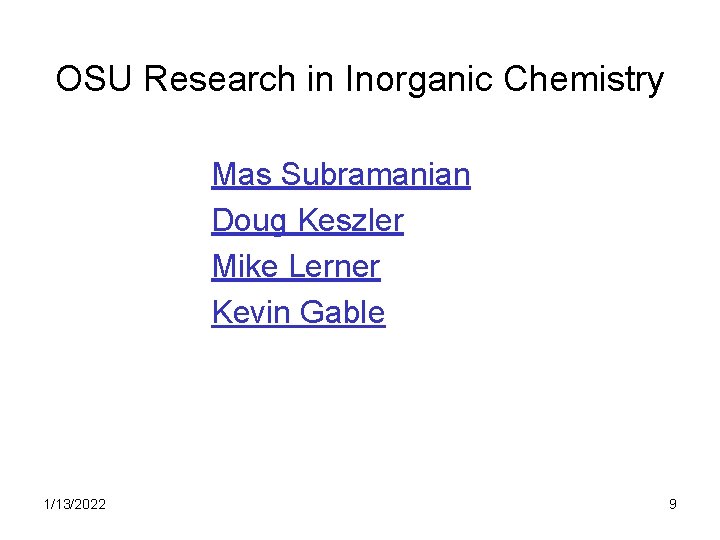Click the first name Mas
720x540 pixels.
coord(242,174)
